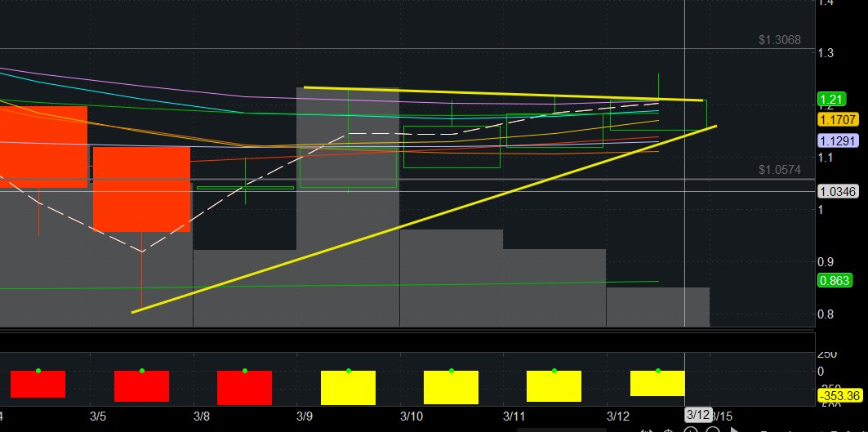Image resolution: width=868 pixels, height=432 pixels.
Task: Click the green 1.21 last price label
Action: click(831, 100)
